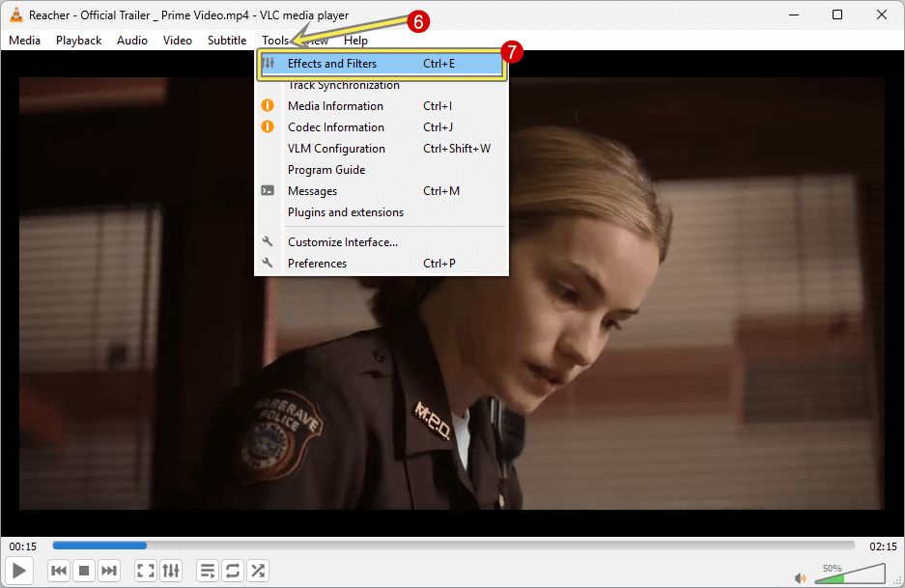Screen dimensions: 905x588
Task: Maximize the VLC window
Action: [x=837, y=15]
